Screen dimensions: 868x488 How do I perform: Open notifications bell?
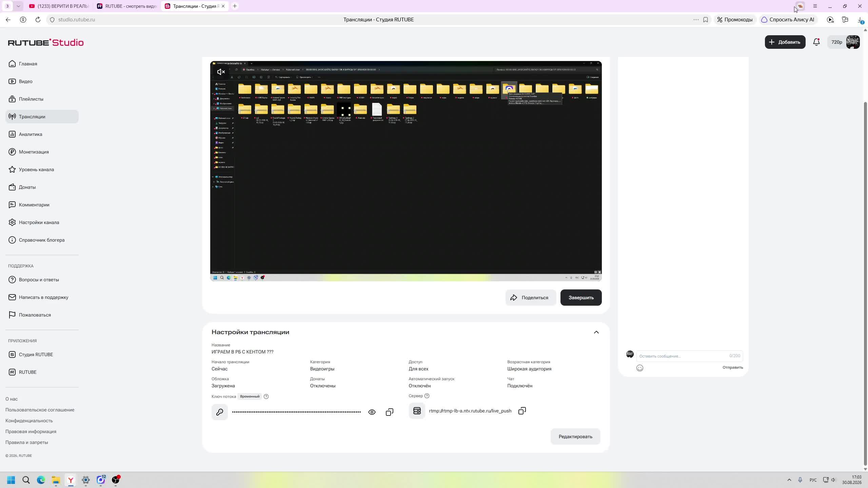(816, 42)
